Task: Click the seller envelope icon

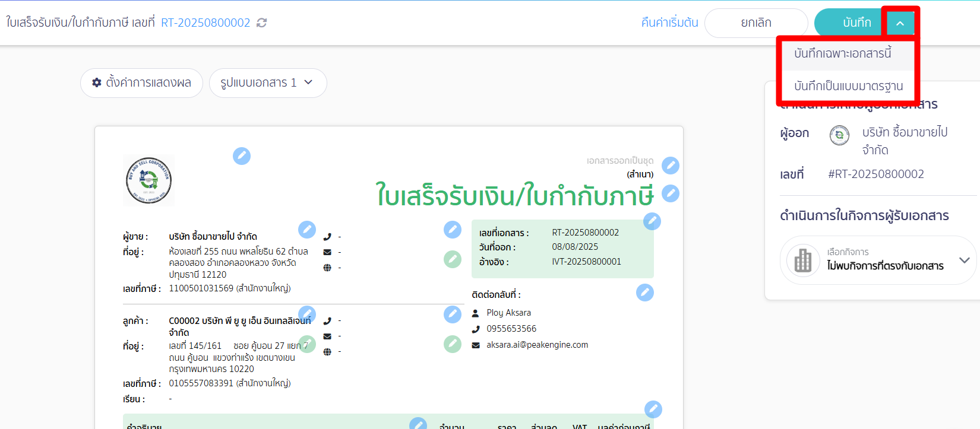Action: [x=327, y=252]
